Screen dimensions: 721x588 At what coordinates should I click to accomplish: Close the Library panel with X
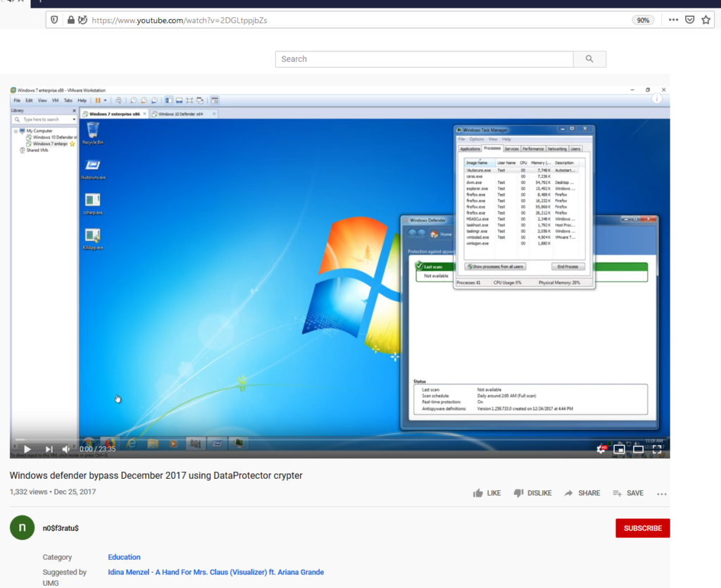[74, 111]
